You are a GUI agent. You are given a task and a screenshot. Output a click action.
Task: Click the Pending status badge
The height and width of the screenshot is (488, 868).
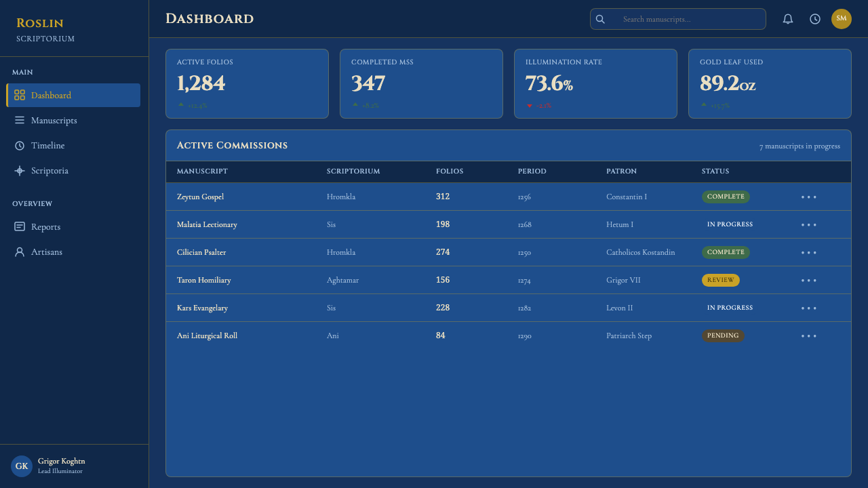click(723, 335)
